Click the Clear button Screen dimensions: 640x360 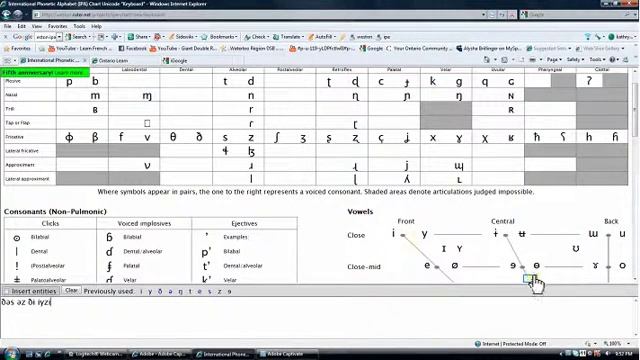[71, 291]
